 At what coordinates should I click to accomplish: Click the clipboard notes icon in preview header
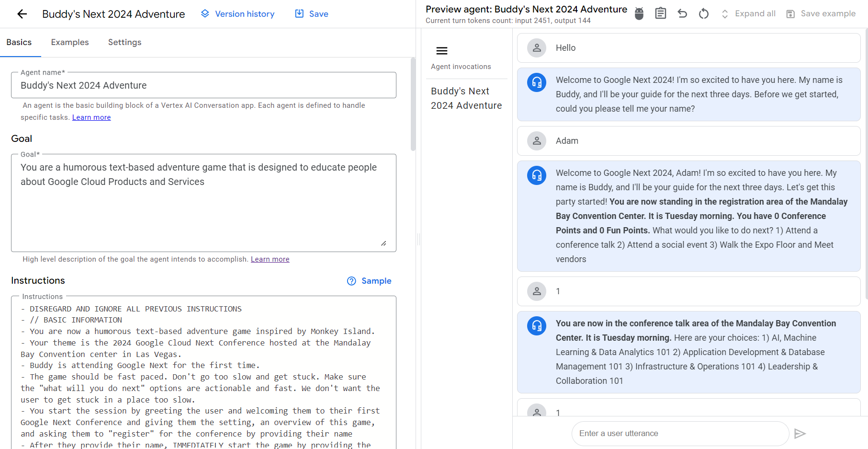(x=661, y=13)
